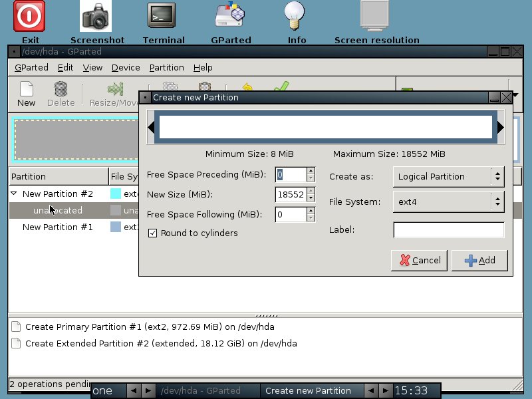Click the taskbar clock showing 15:33

point(417,391)
